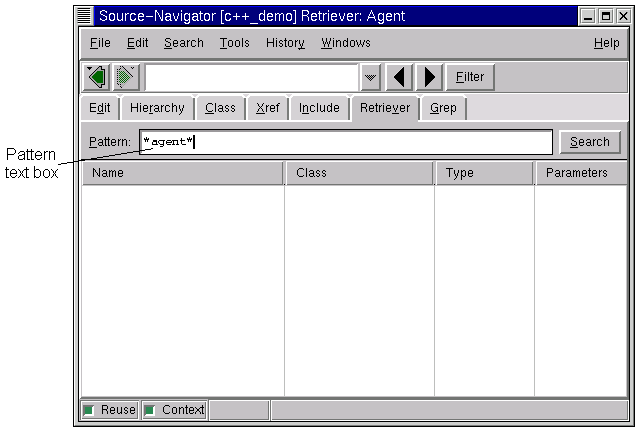Sort by the Parameters column header

582,173
